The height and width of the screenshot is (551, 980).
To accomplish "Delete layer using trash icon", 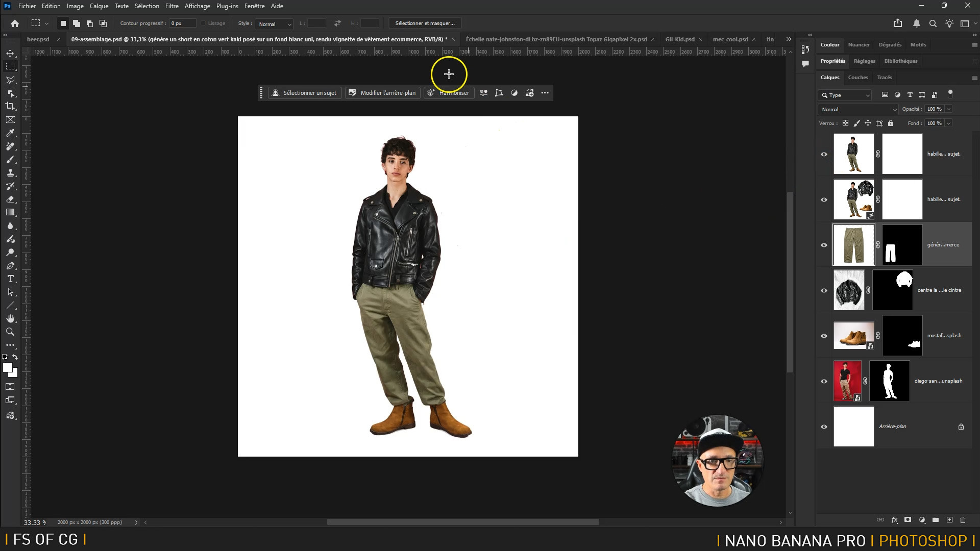I will click(x=963, y=520).
